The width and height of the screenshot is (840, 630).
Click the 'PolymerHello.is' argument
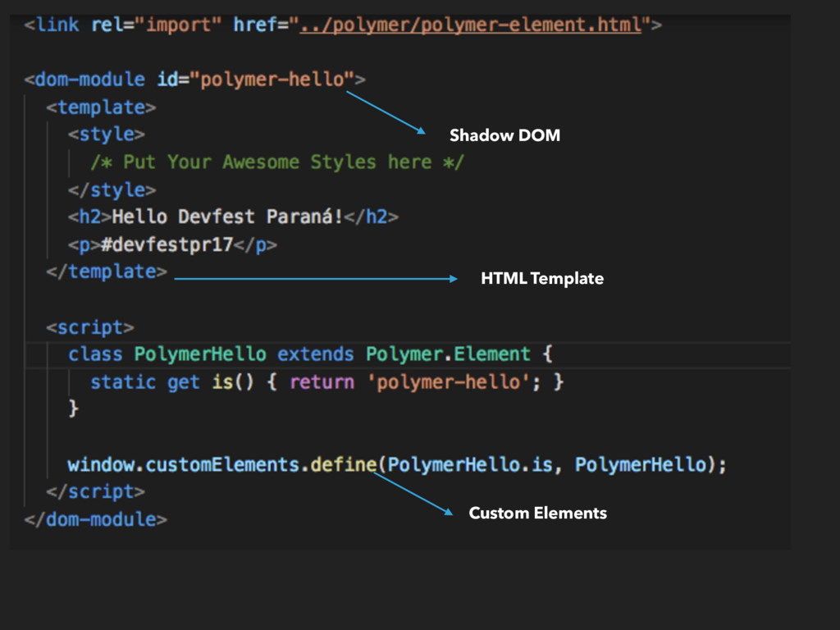pyautogui.click(x=470, y=464)
